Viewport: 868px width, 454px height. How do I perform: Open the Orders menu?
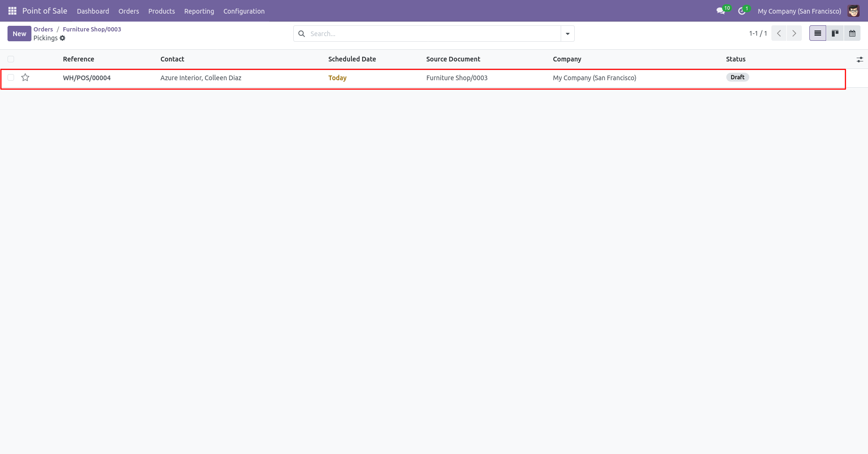(129, 11)
